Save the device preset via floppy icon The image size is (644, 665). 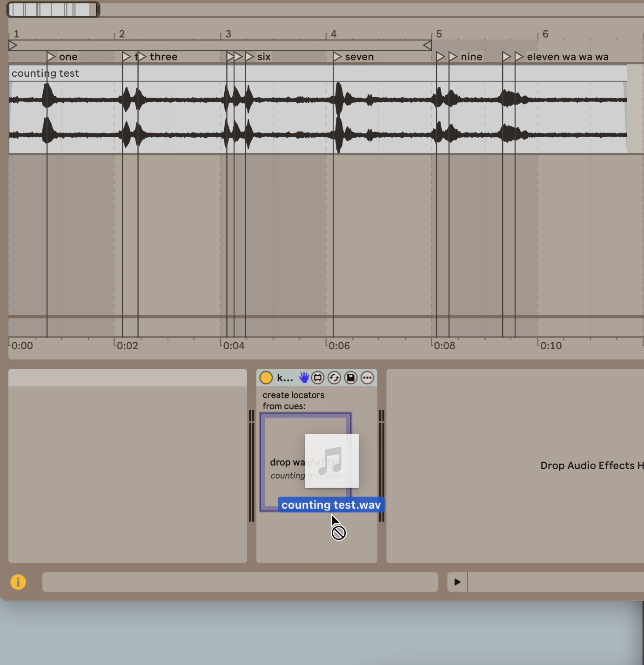351,378
